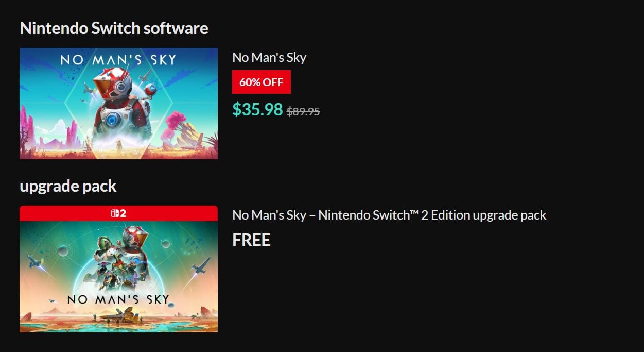Click the landed starship in the upgrade pack artwork
The image size is (644, 352).
coord(118,315)
